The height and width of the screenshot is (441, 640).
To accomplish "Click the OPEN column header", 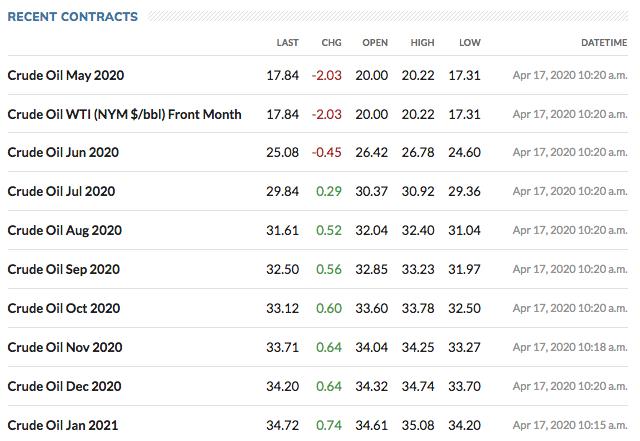I will pos(375,42).
